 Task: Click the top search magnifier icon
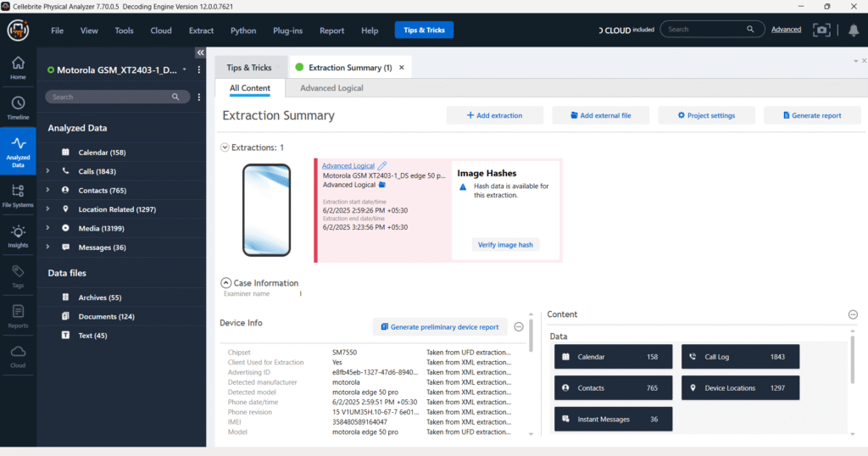[x=750, y=30]
